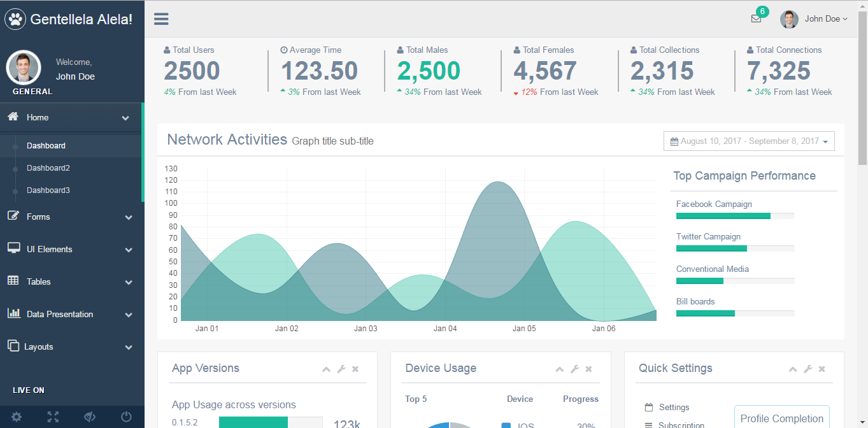Click the Profile Completion title

(782, 418)
